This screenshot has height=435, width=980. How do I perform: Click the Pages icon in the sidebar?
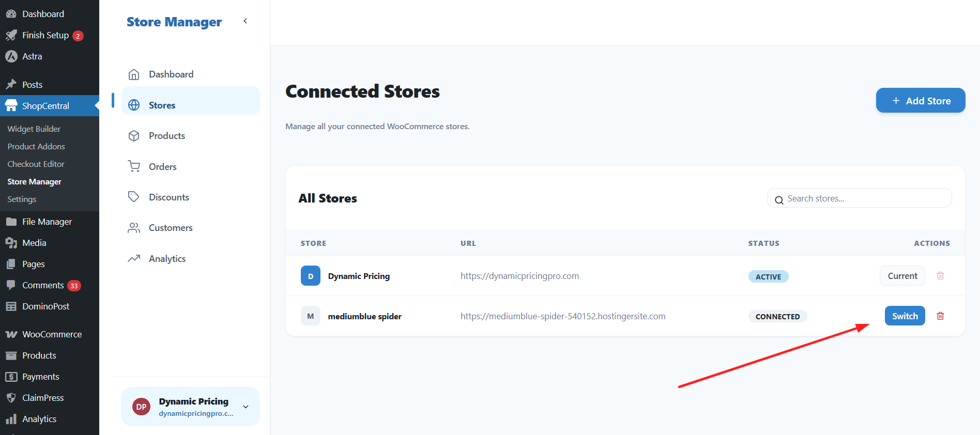[x=11, y=264]
